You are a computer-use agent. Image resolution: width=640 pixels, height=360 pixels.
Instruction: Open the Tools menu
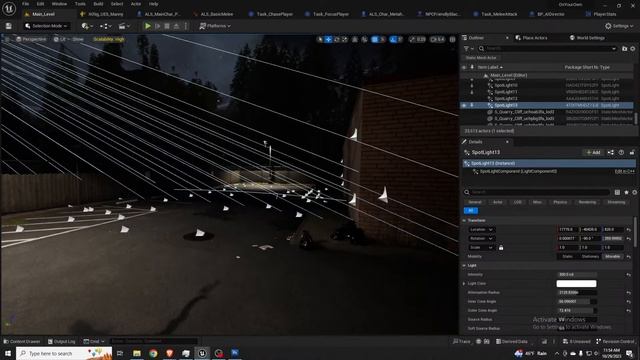[80, 4]
